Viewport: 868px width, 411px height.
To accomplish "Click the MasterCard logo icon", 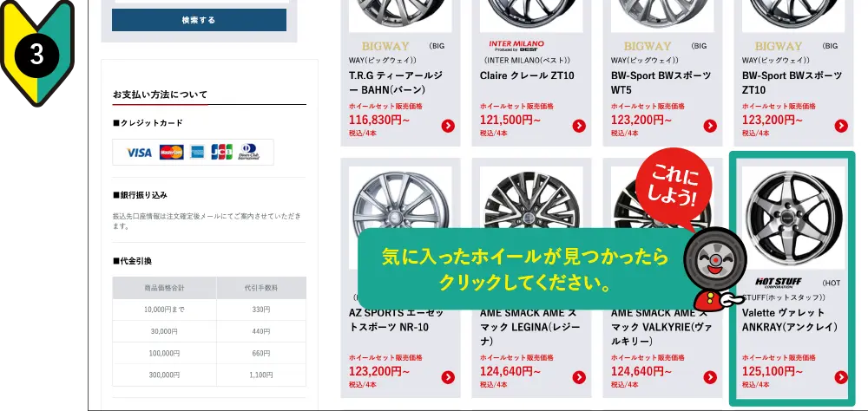I will click(x=171, y=153).
